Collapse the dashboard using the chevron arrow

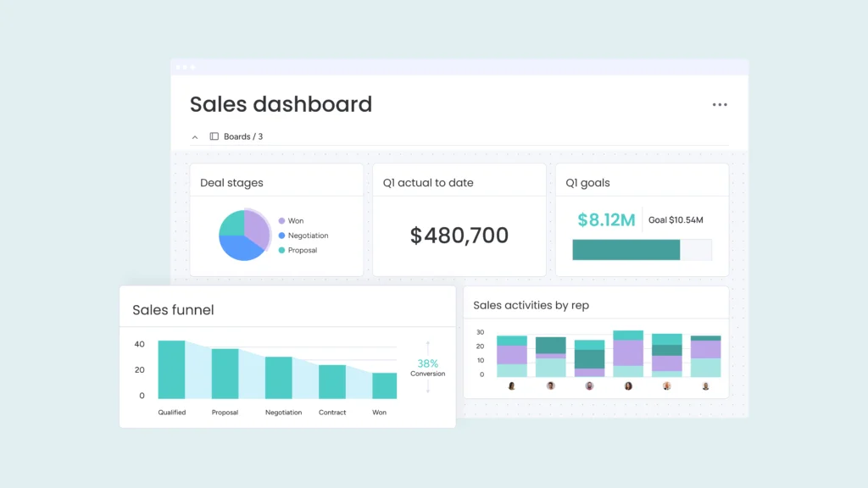[x=194, y=136]
